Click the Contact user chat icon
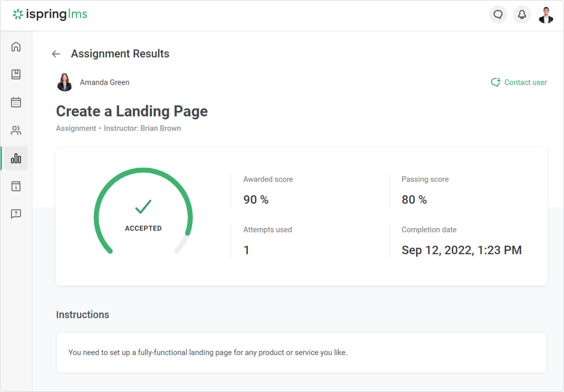The width and height of the screenshot is (564, 392). (496, 82)
